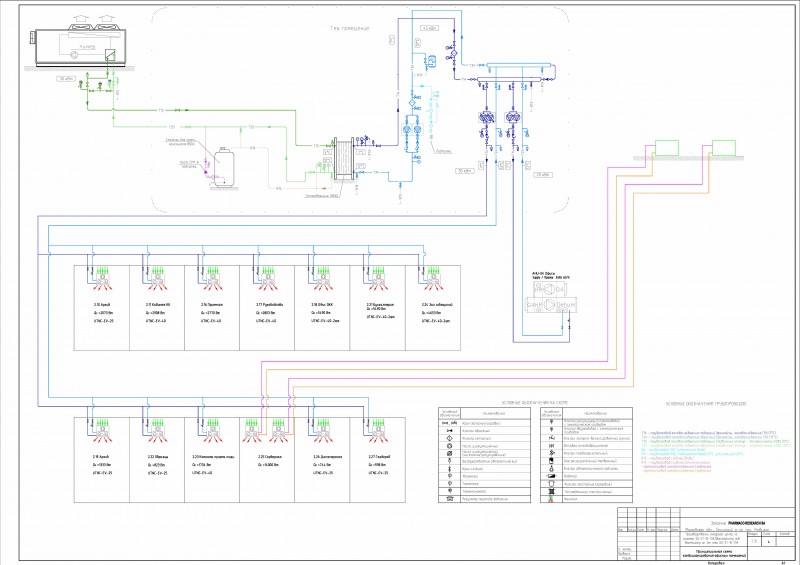Click the 2.23 Комната приема пищи label
This screenshot has height=565, width=800.
[212, 457]
